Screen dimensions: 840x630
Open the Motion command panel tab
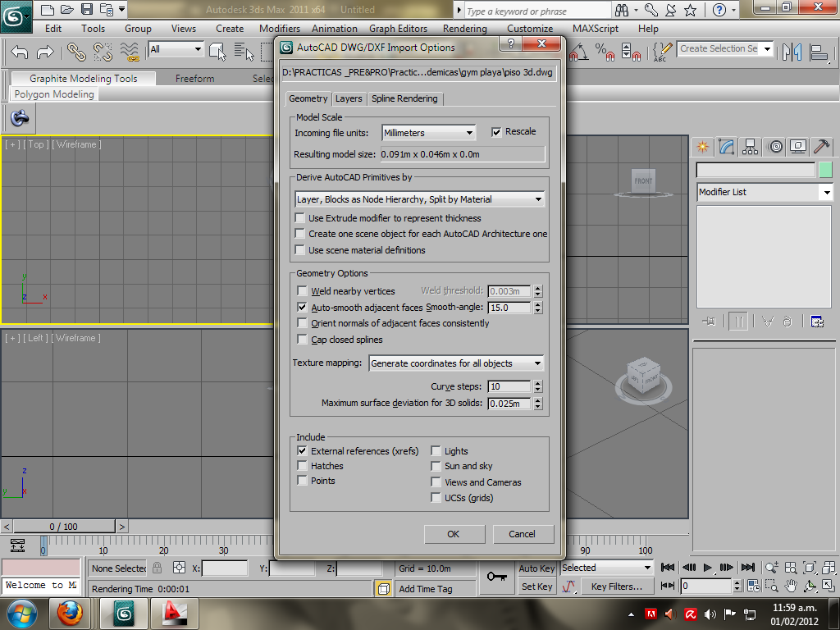774,146
